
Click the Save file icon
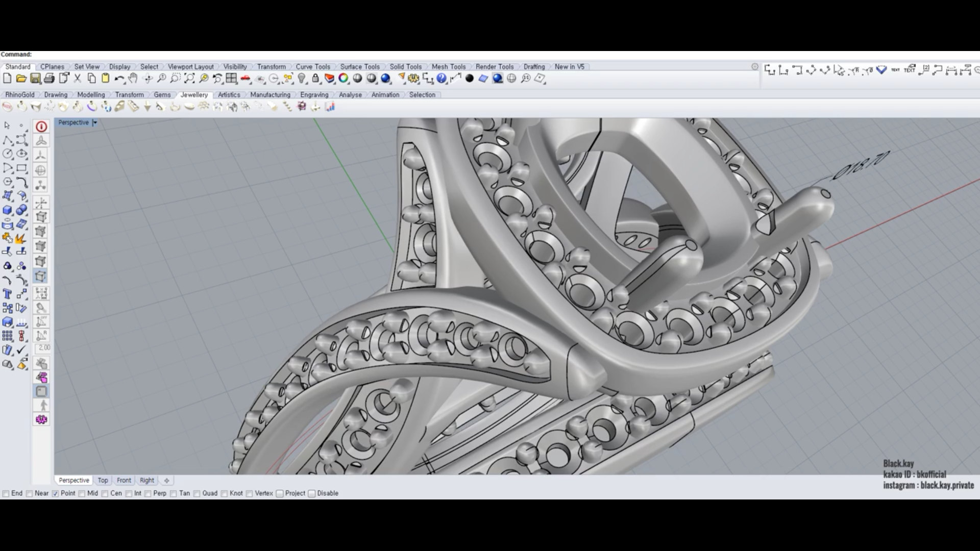[x=35, y=79]
